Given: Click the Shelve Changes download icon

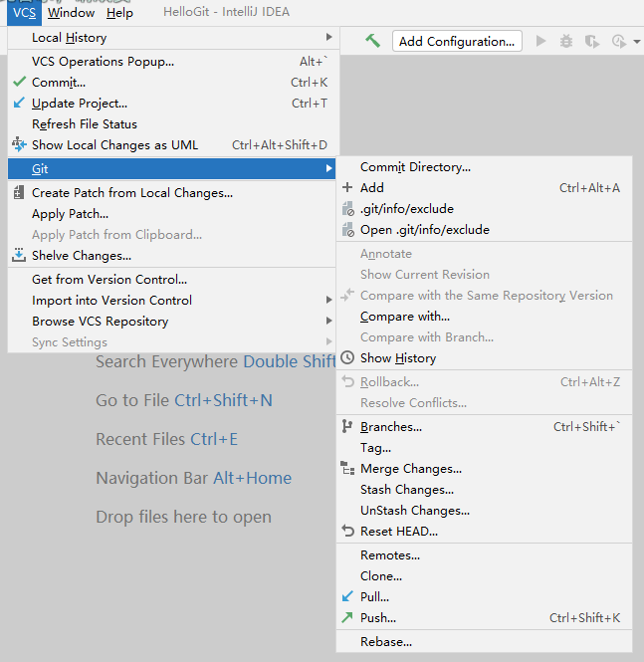Looking at the screenshot, I should (19, 255).
